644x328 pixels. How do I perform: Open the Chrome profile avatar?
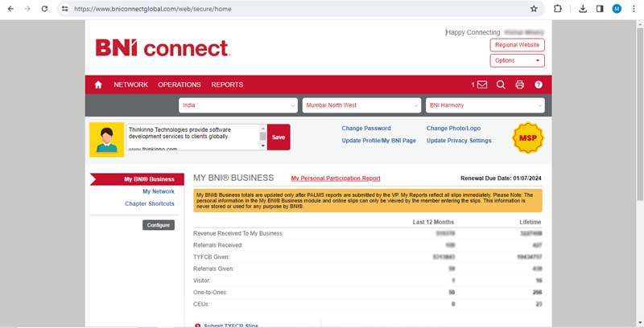(x=617, y=9)
